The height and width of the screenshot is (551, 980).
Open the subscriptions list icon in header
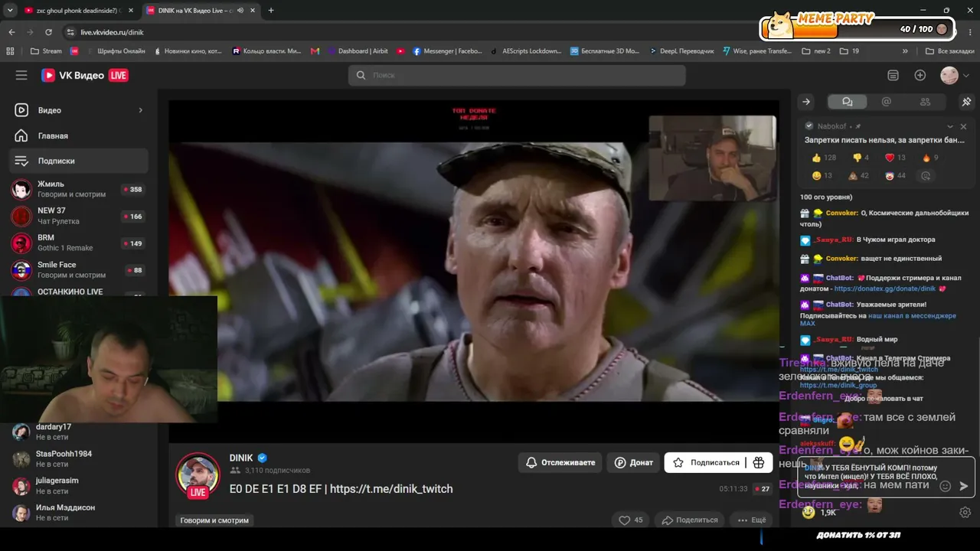(x=893, y=75)
